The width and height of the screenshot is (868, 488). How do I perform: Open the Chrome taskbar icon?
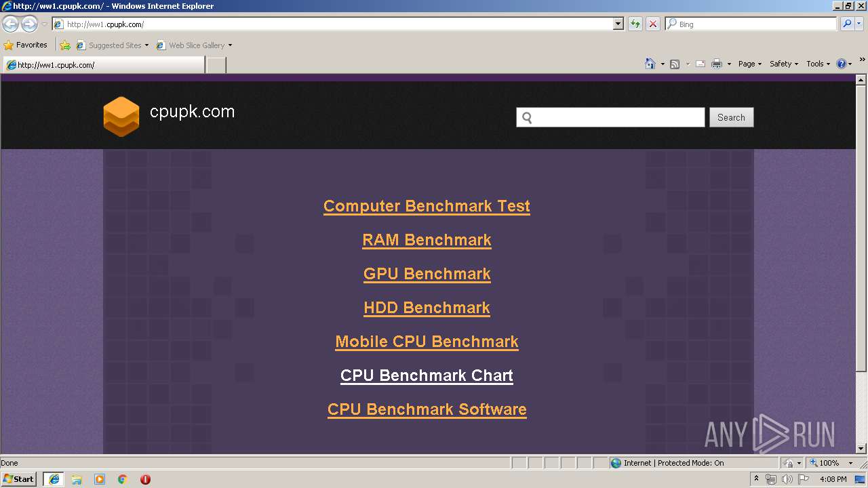coord(123,479)
